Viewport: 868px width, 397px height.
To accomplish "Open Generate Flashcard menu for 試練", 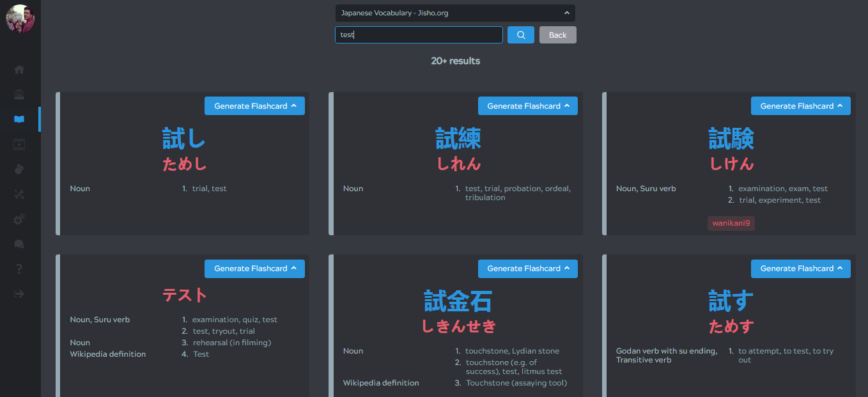I will (x=527, y=106).
